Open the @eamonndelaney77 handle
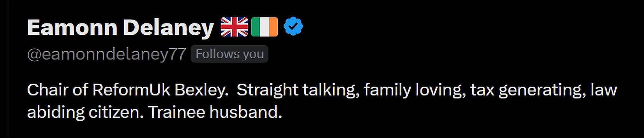Image resolution: width=644 pixels, height=138 pixels. [x=106, y=54]
